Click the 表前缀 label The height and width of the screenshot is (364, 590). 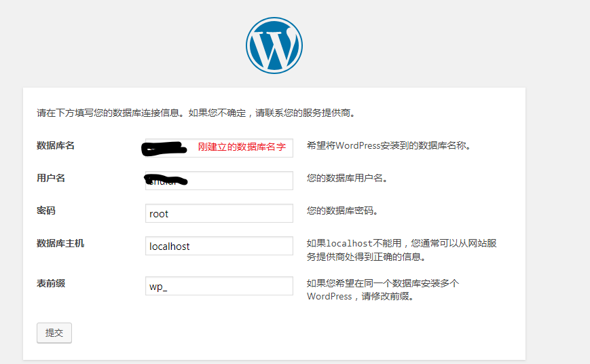[x=51, y=283]
